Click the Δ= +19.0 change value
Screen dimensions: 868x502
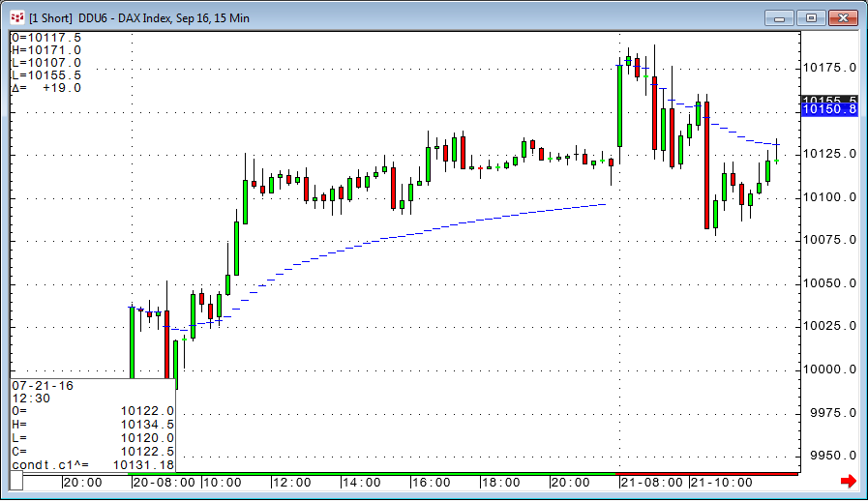pyautogui.click(x=46, y=88)
